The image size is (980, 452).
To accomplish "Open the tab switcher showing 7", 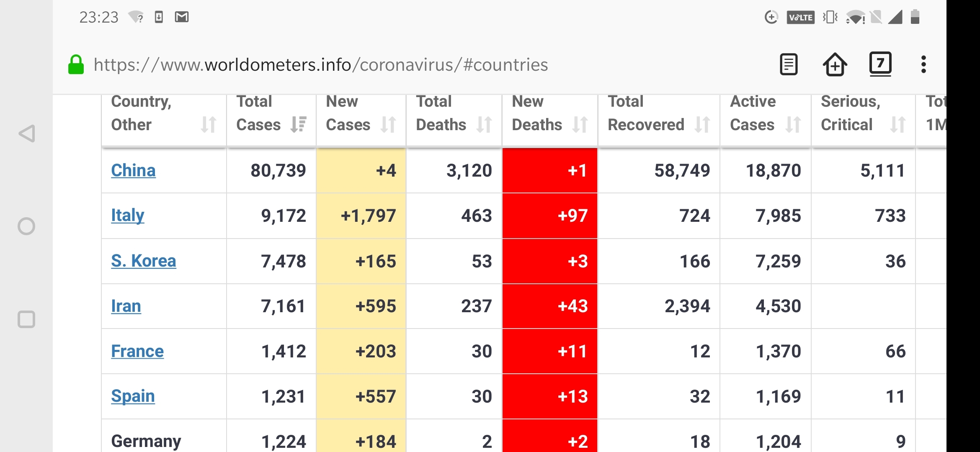I will pyautogui.click(x=880, y=64).
